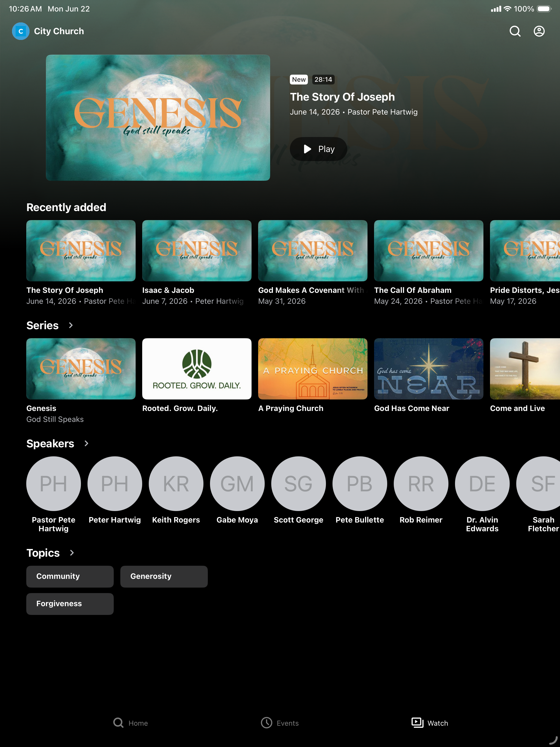Switch to the Events tab

click(280, 723)
